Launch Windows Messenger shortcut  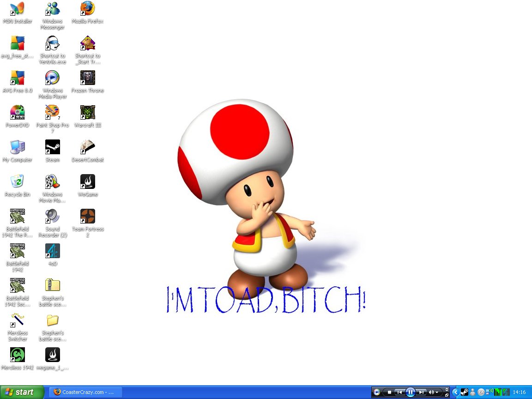tap(52, 16)
